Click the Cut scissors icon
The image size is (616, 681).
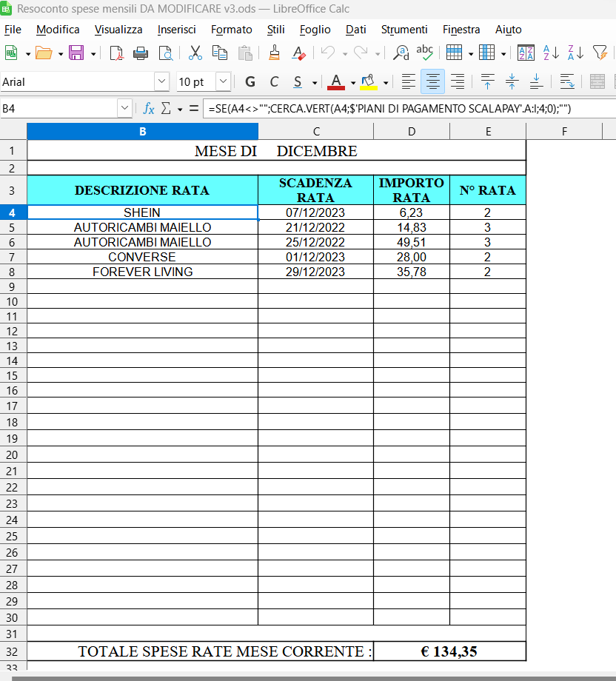click(x=195, y=53)
